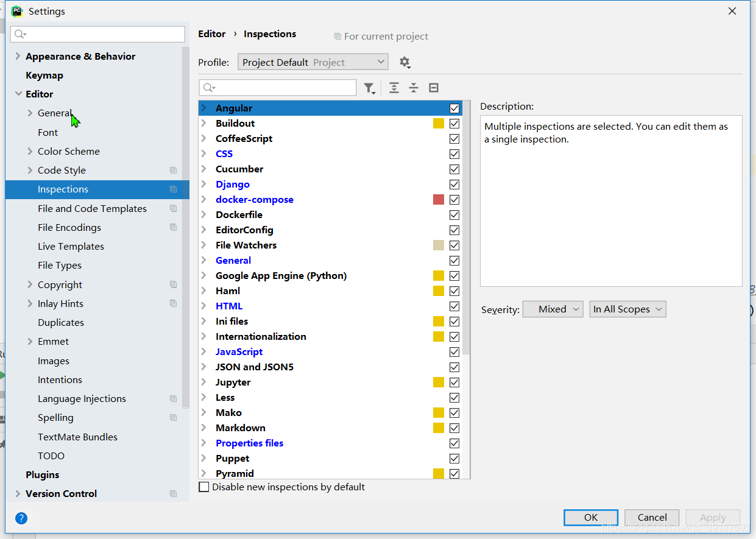
Task: Expand the Emmet node
Action: click(x=30, y=341)
